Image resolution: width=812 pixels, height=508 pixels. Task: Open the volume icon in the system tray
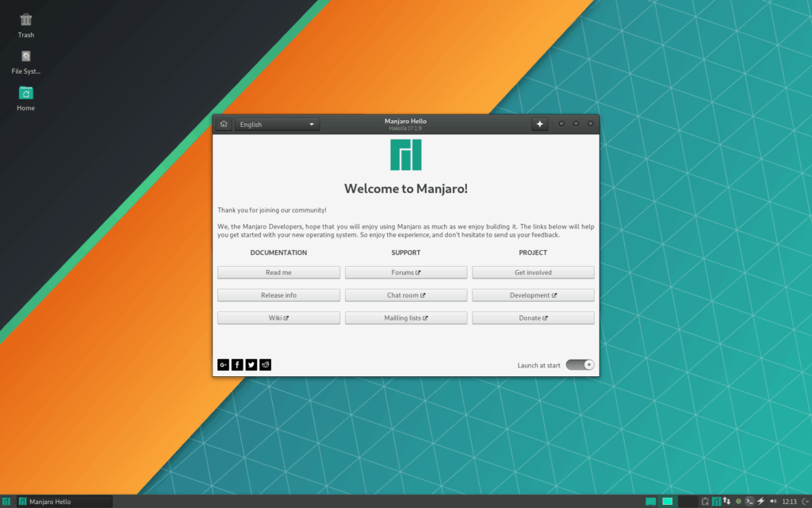[773, 502]
